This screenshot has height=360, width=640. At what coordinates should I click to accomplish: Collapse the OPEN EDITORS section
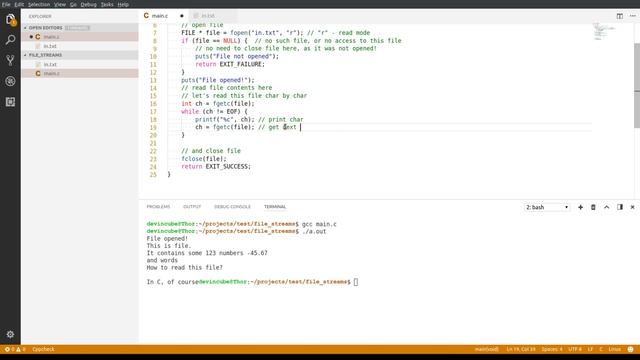tap(45, 28)
